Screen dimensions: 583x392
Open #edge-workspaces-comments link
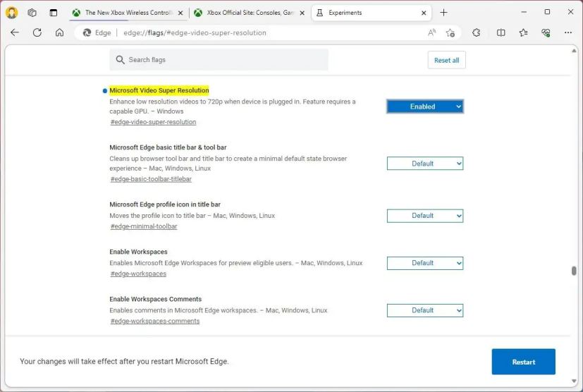pos(154,321)
